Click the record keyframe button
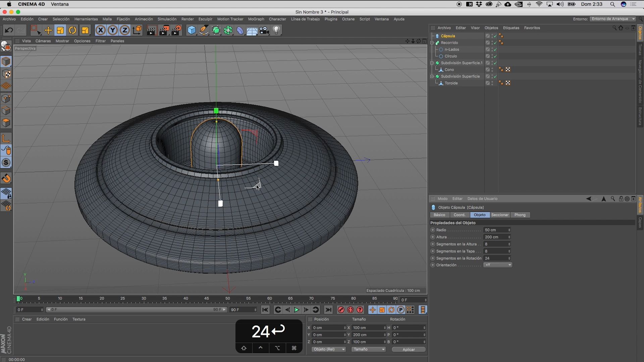The image size is (644, 362). 341,310
